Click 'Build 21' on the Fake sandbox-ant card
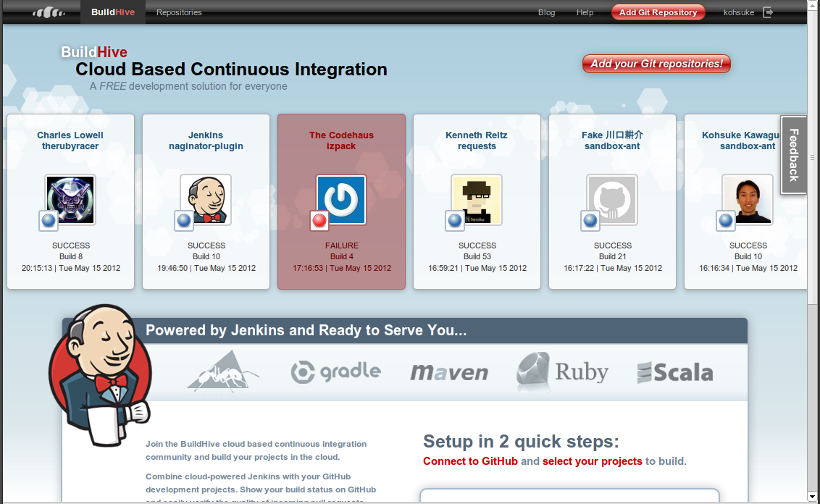 (612, 256)
